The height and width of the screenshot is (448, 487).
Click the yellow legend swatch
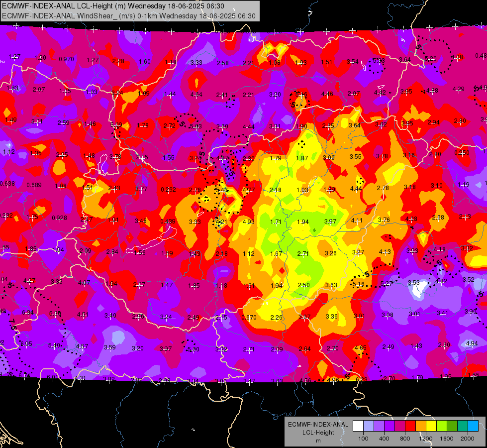pyautogui.click(x=431, y=426)
